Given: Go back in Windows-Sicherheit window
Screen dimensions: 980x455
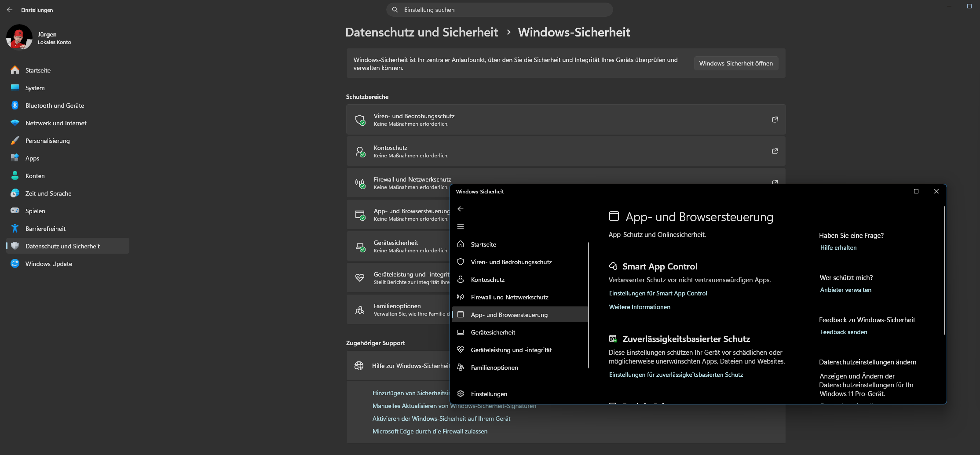Looking at the screenshot, I should click(x=461, y=209).
